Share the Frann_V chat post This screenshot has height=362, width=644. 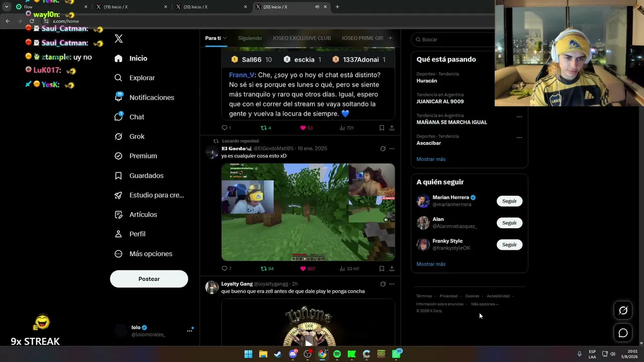pos(392,128)
